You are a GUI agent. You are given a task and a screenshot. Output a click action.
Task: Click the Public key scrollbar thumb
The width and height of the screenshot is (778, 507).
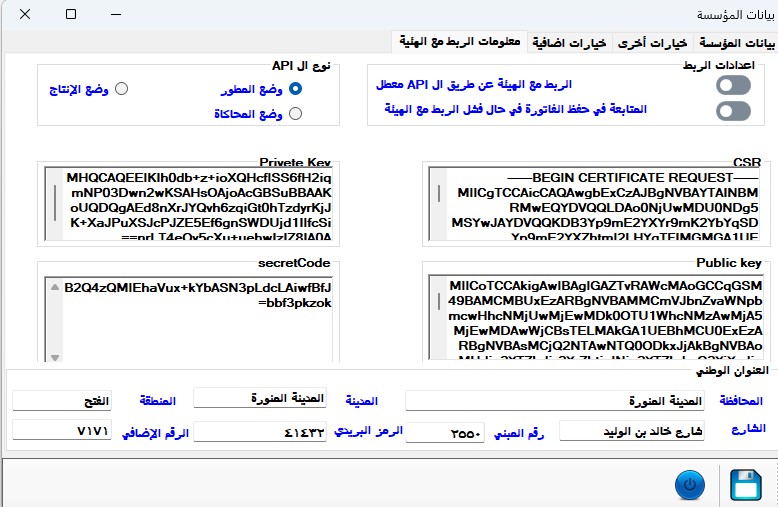(439, 302)
